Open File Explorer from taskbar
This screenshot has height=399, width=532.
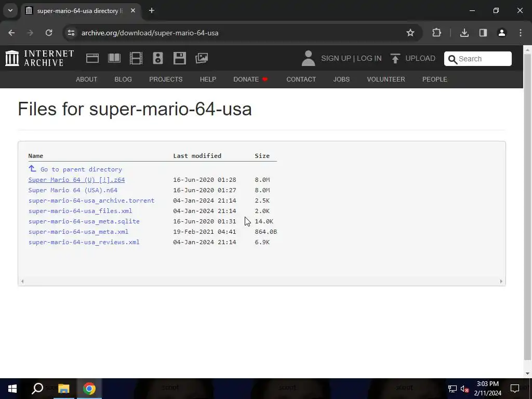pyautogui.click(x=63, y=389)
